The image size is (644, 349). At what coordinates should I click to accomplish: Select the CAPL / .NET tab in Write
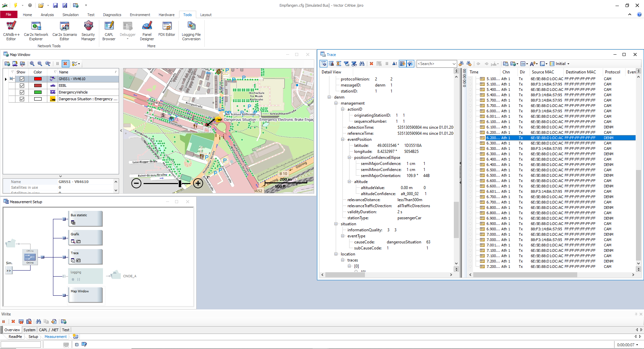tap(49, 330)
